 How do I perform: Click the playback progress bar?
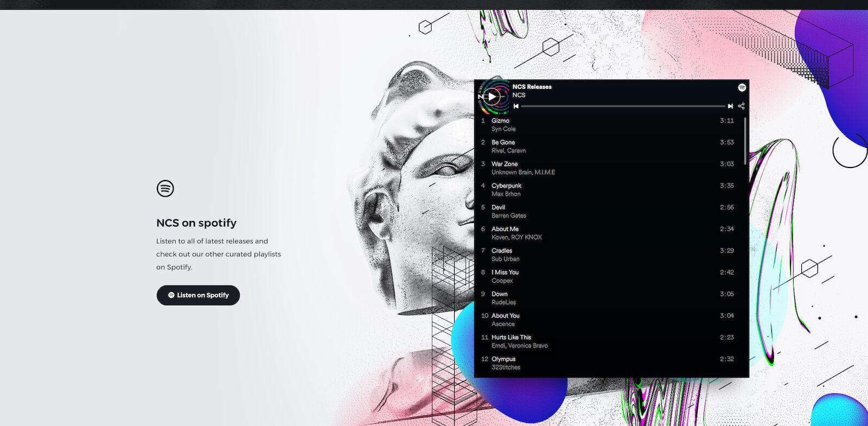point(622,106)
